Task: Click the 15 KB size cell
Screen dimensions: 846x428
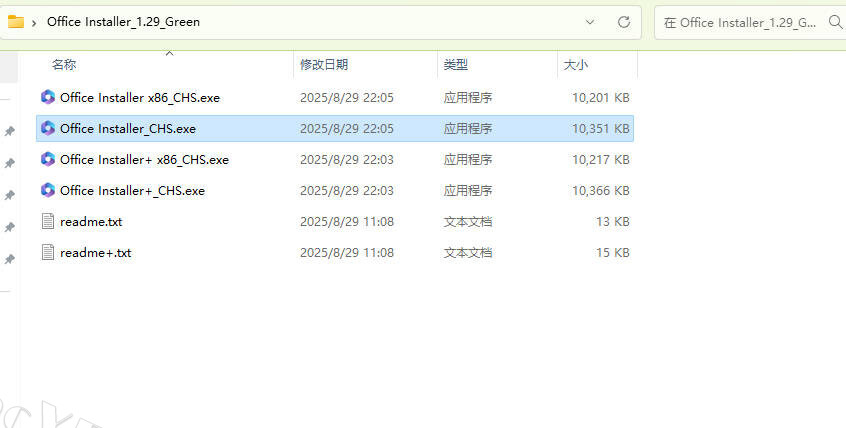Action: click(x=613, y=253)
